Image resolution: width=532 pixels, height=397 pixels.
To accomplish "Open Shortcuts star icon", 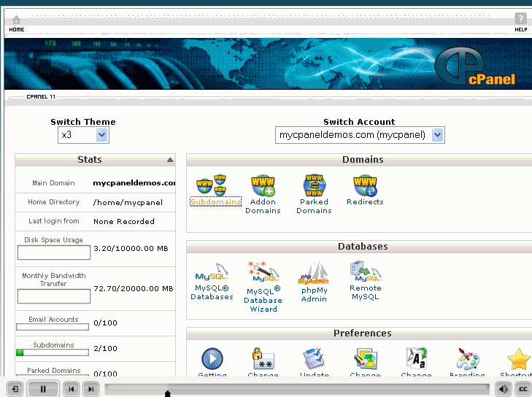I will coord(519,359).
